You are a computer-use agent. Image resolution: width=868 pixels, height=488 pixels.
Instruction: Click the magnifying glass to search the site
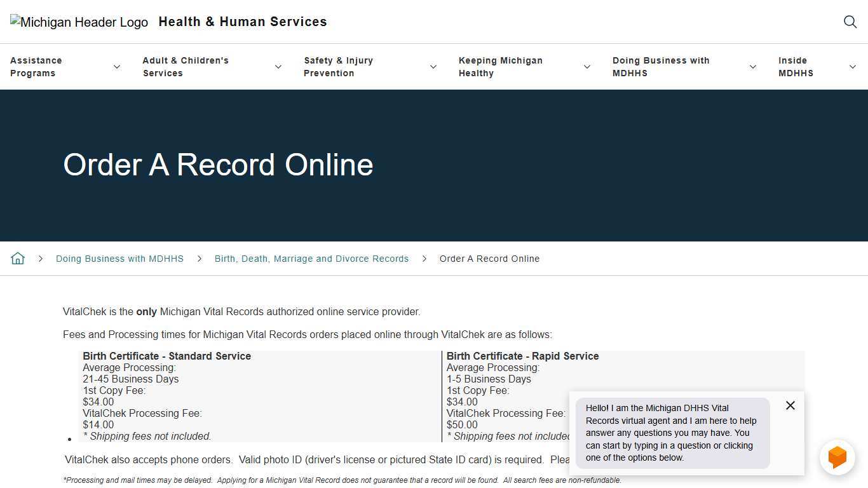pyautogui.click(x=850, y=22)
